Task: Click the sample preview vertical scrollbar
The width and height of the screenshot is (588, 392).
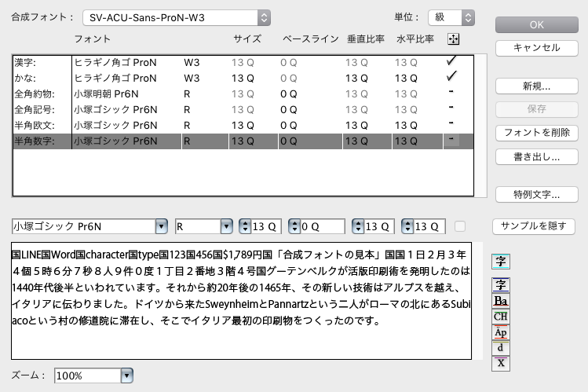Action: (x=477, y=301)
